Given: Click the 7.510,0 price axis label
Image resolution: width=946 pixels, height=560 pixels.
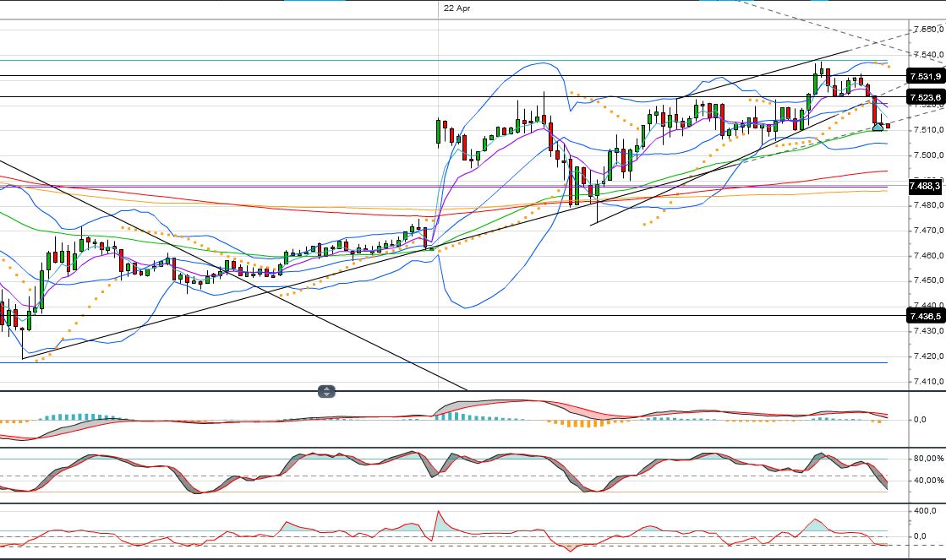Looking at the screenshot, I should 928,129.
